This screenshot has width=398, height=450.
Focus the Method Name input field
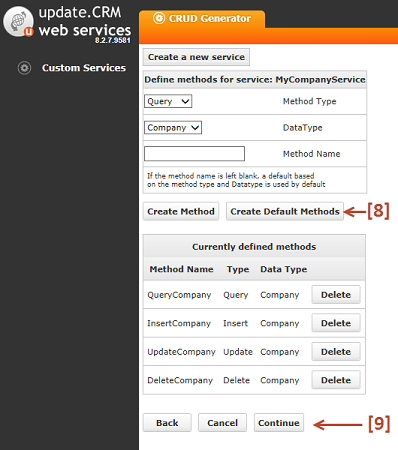[x=194, y=154]
